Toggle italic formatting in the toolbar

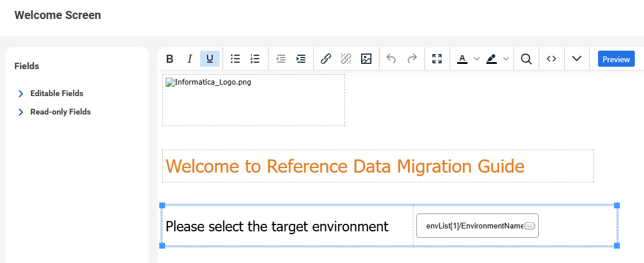190,59
